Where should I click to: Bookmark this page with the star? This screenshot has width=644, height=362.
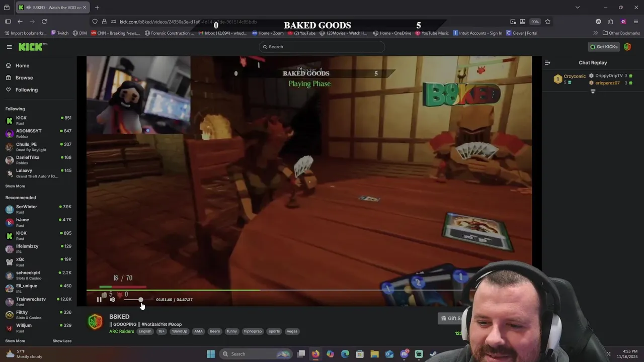tap(547, 22)
